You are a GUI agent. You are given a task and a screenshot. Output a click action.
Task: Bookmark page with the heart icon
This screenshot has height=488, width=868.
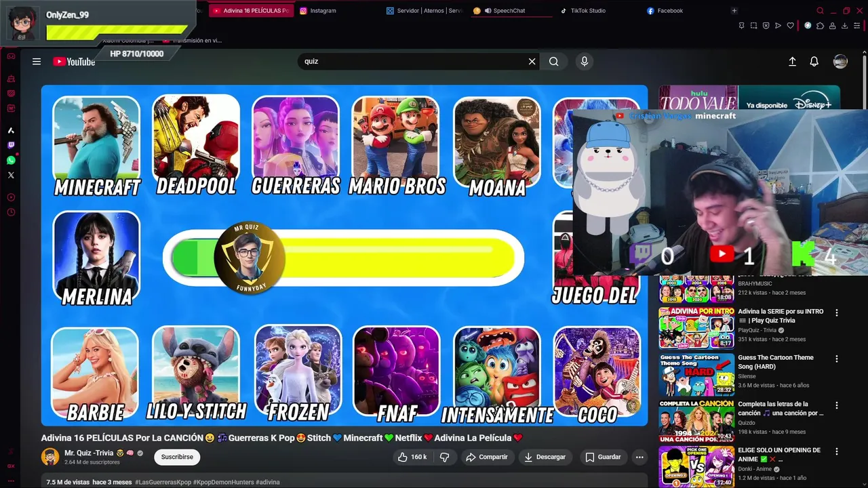[x=790, y=26]
